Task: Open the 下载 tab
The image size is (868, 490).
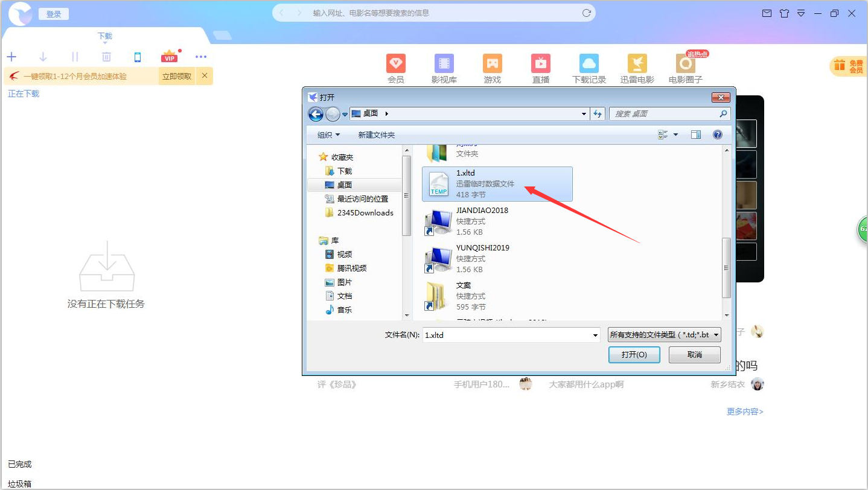Action: tap(105, 36)
